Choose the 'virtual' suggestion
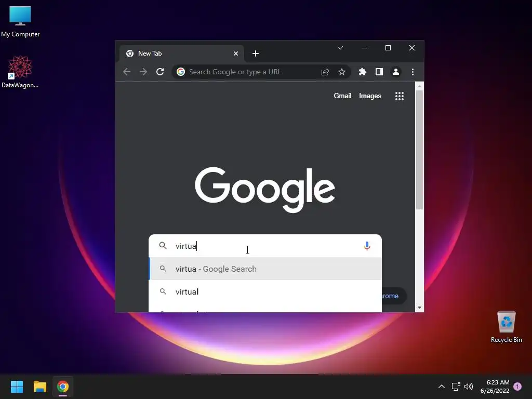The width and height of the screenshot is (532, 399). pos(265,292)
